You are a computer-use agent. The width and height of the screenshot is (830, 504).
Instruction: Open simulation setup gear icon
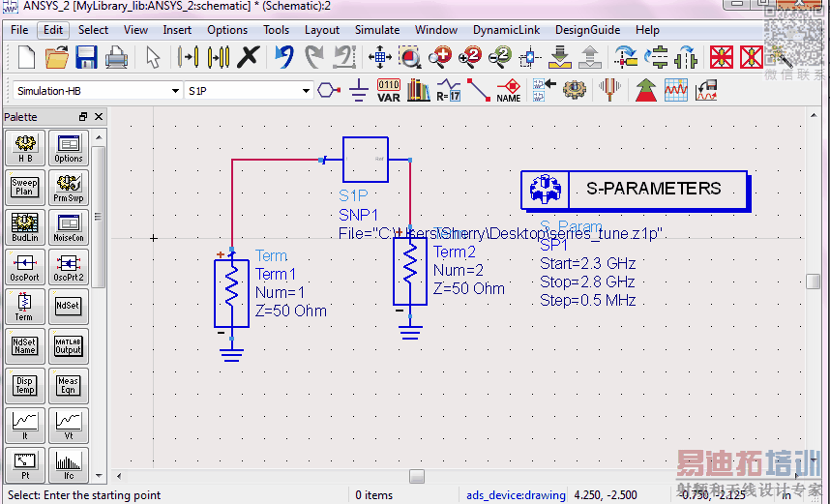[575, 90]
